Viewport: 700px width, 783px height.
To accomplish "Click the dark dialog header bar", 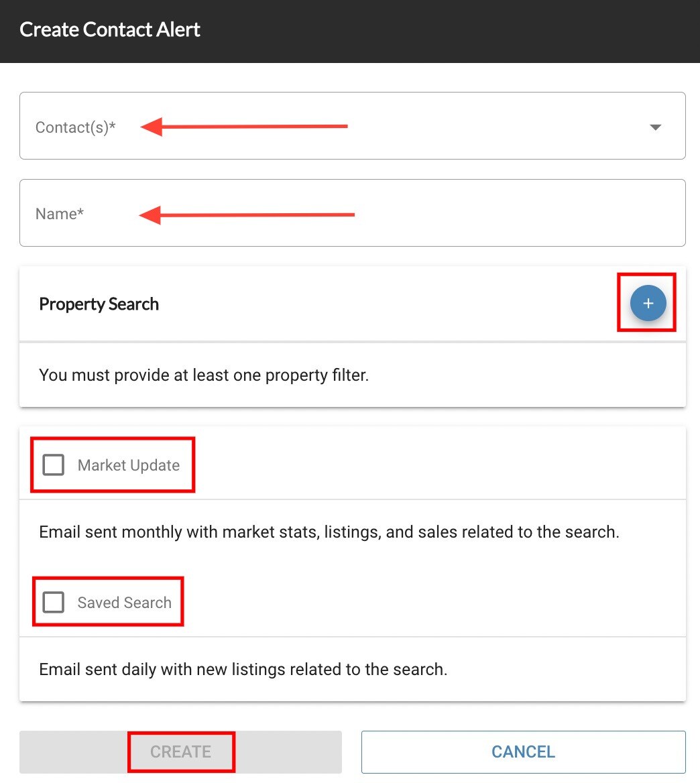I will pos(350,32).
